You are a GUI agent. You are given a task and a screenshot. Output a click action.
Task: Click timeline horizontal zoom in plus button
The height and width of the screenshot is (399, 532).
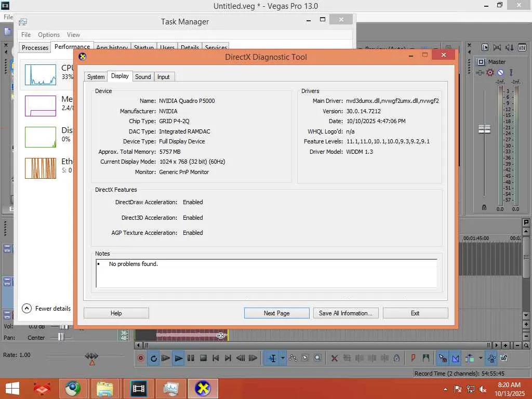click(506, 345)
